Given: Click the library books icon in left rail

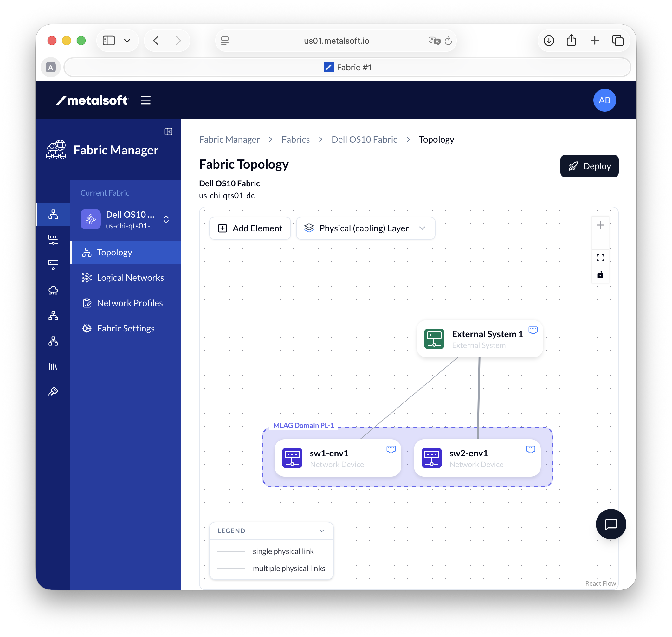Looking at the screenshot, I should pos(53,366).
